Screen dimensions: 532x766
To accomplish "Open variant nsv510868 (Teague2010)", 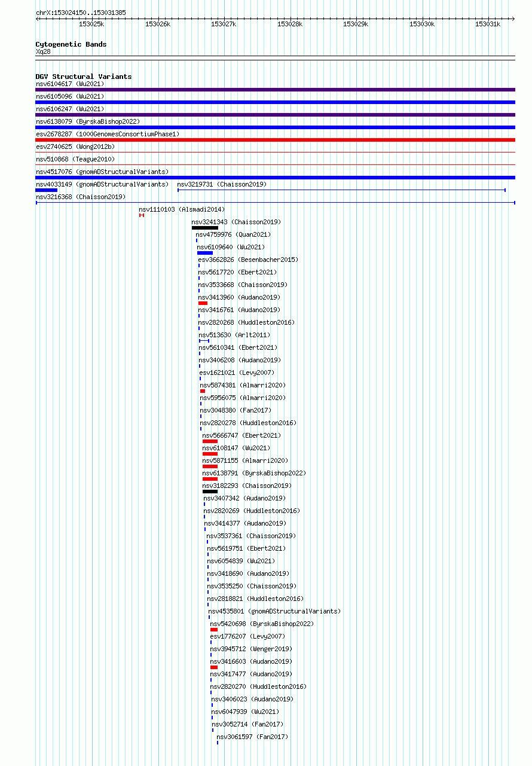I will [x=75, y=159].
